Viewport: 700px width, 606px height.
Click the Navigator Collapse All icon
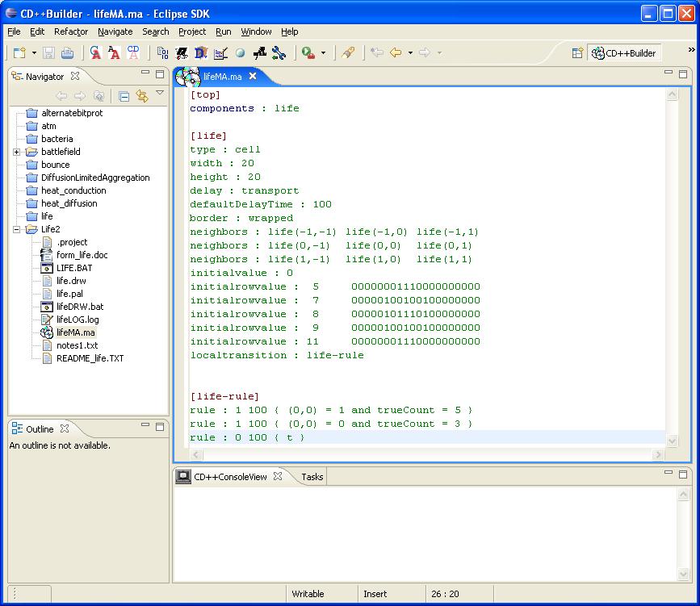pos(124,96)
